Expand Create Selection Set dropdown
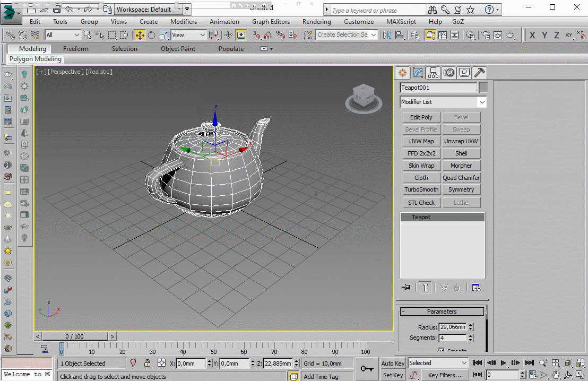588x381 pixels. tap(374, 35)
